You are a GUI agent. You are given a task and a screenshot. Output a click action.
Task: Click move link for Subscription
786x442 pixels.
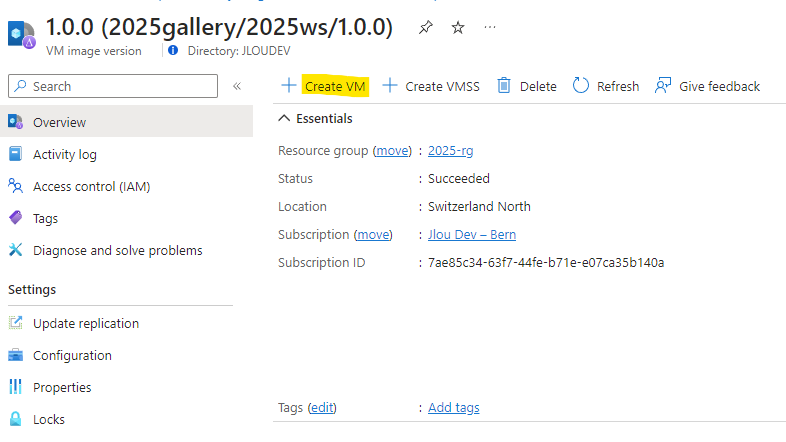[x=373, y=235]
